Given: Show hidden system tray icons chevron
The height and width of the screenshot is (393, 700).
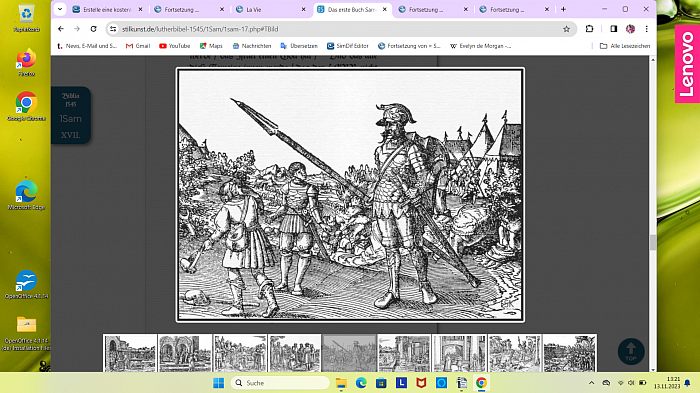Looking at the screenshot, I should [x=592, y=383].
